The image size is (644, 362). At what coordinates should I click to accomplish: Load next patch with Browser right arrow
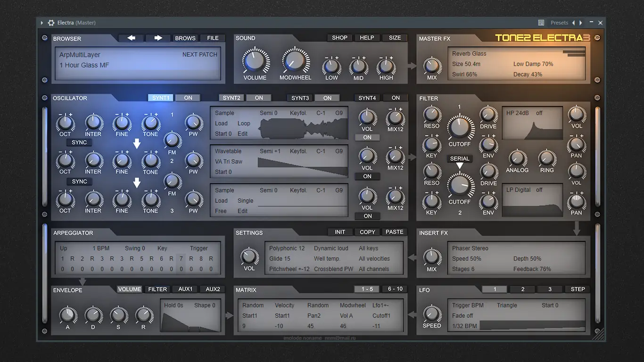tap(158, 38)
